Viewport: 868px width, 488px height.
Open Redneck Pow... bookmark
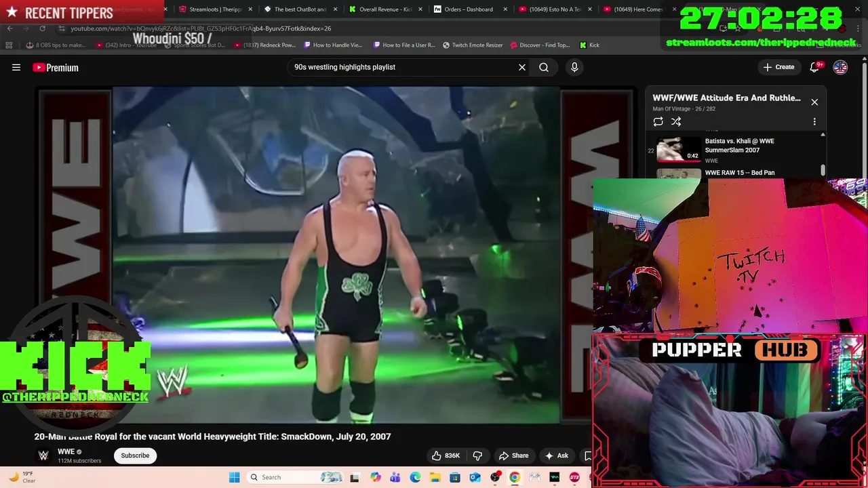(265, 45)
